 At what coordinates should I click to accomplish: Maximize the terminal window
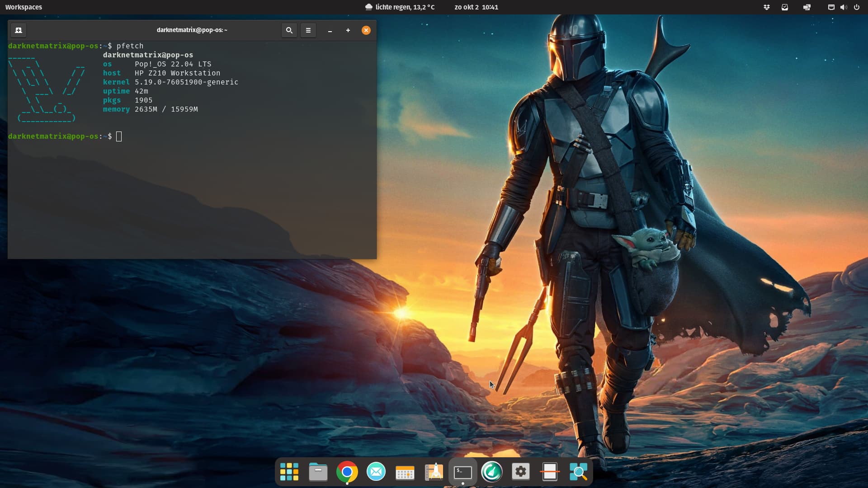tap(348, 30)
